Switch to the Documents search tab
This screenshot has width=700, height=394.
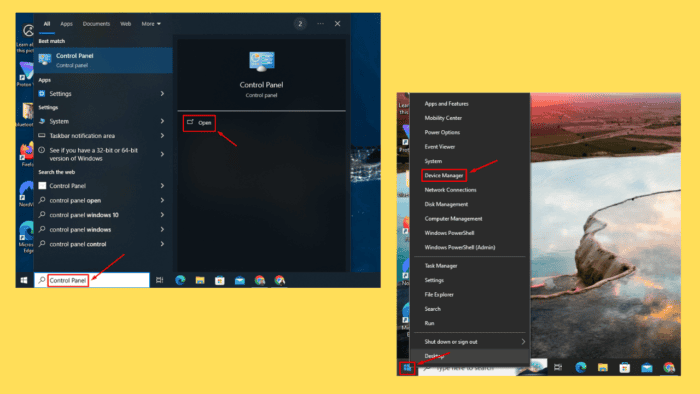96,24
